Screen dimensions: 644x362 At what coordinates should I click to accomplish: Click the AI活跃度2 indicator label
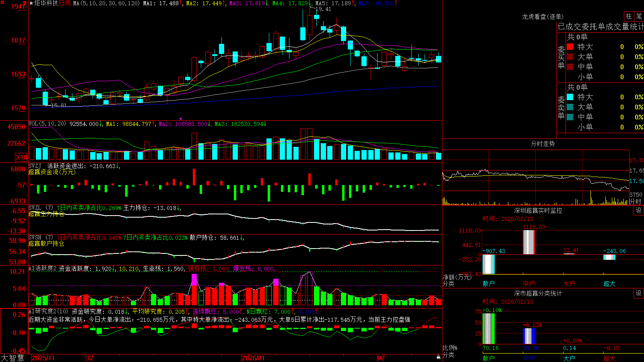pos(42,269)
